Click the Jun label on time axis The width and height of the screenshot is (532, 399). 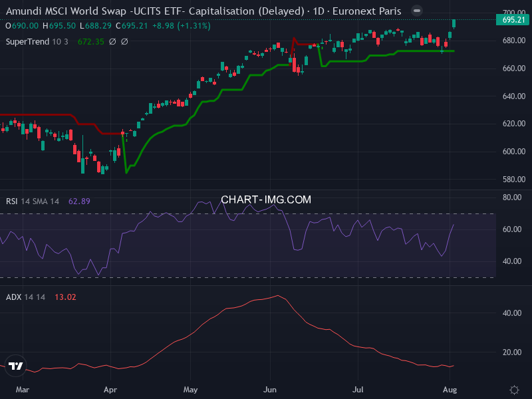pyautogui.click(x=270, y=390)
